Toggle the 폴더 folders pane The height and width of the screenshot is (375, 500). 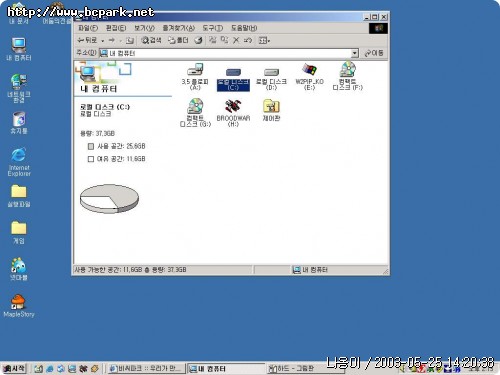178,40
